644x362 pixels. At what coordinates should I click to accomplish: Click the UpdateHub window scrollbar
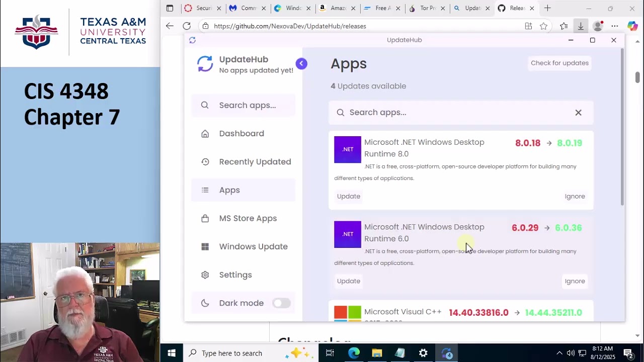click(x=622, y=126)
